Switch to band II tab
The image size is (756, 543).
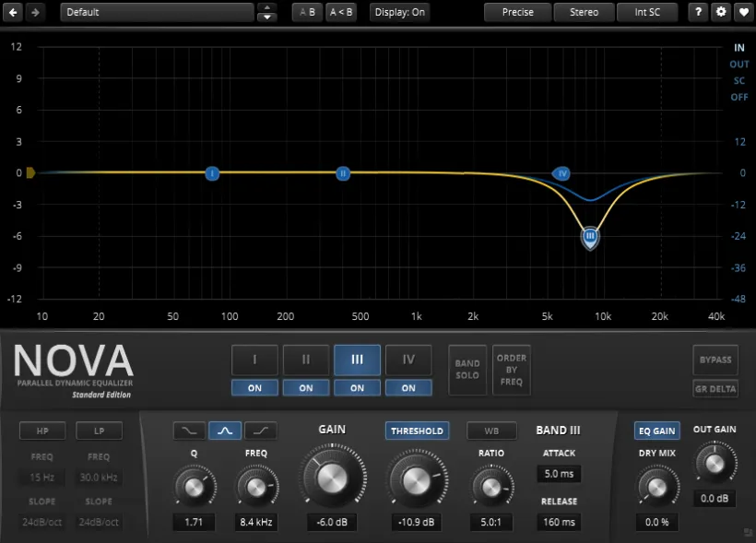point(306,360)
